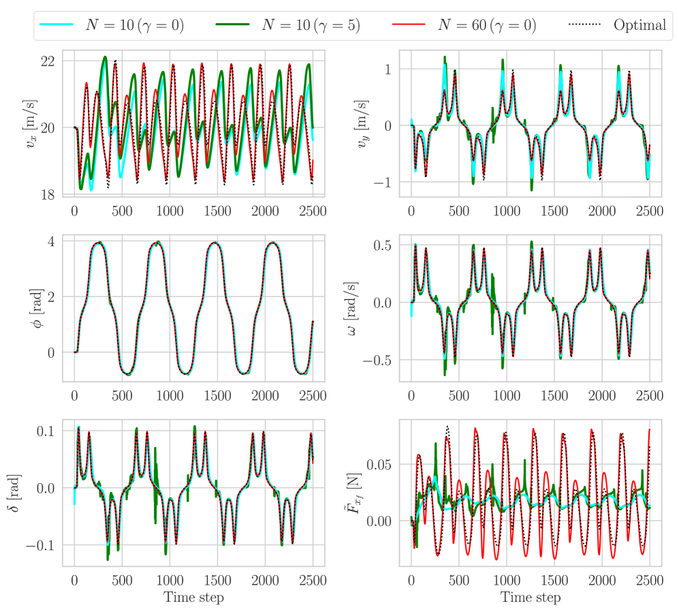Viewport: 679px width, 616px height.
Task: Click the 500 x-axis tick below the δ plot
Action: point(122,580)
